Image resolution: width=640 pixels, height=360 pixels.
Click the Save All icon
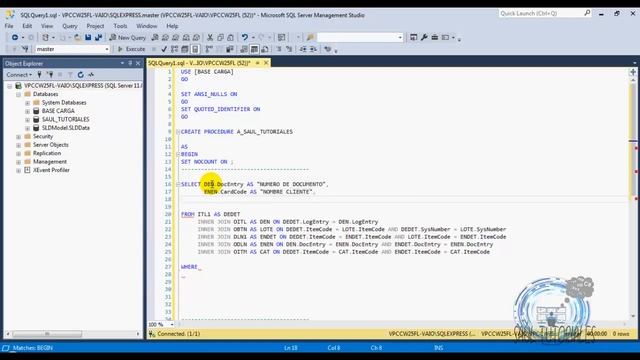click(x=98, y=38)
